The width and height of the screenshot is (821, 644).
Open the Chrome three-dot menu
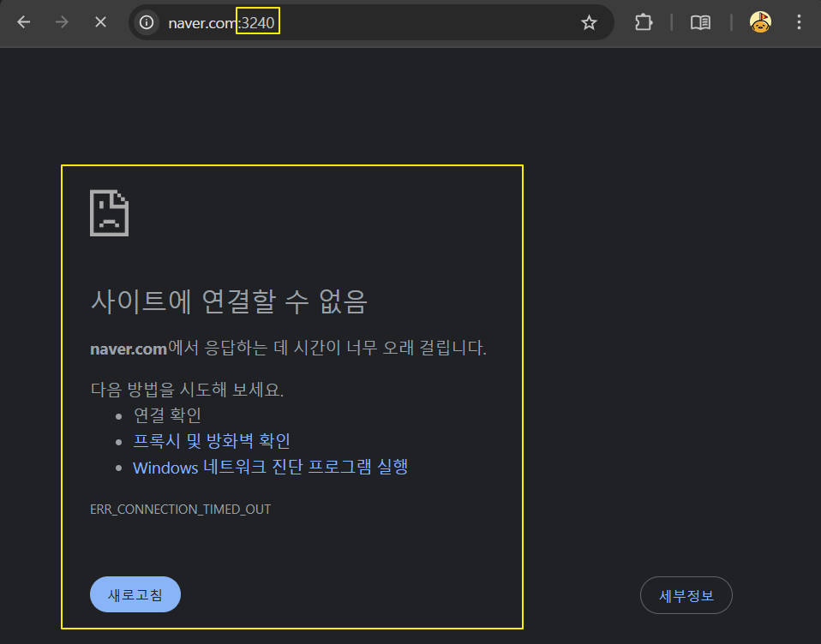(799, 22)
